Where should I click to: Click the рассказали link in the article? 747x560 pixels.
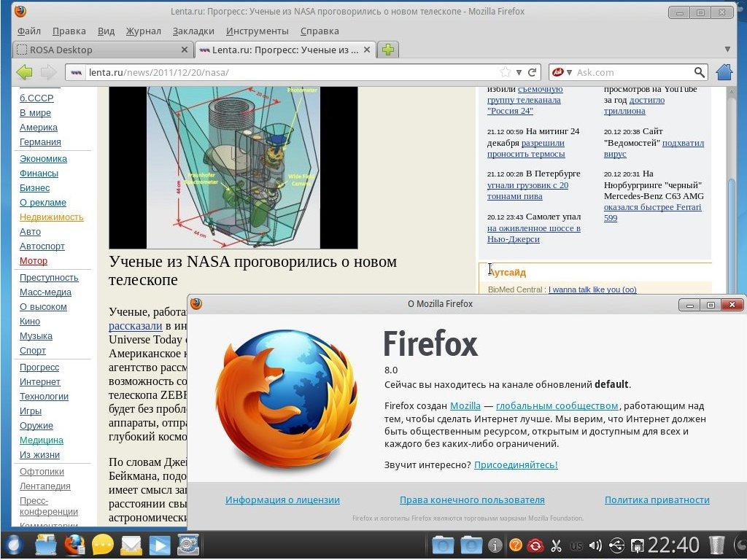coord(135,326)
